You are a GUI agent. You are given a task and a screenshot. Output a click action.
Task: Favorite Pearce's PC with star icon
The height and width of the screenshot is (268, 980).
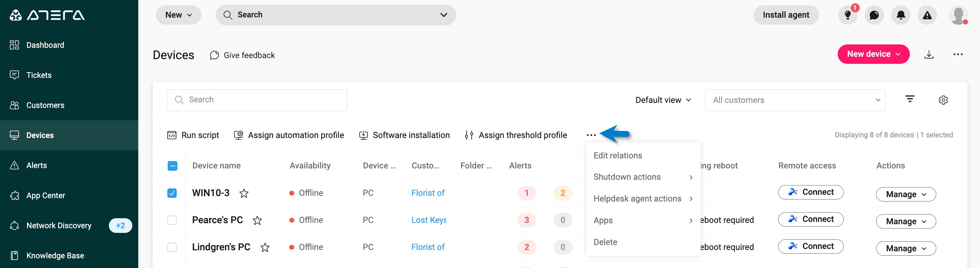(257, 221)
